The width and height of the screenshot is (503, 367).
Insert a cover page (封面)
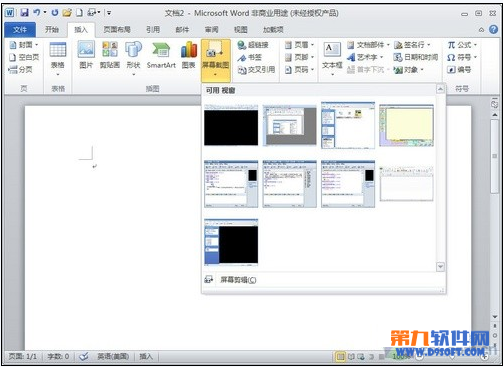tap(23, 44)
